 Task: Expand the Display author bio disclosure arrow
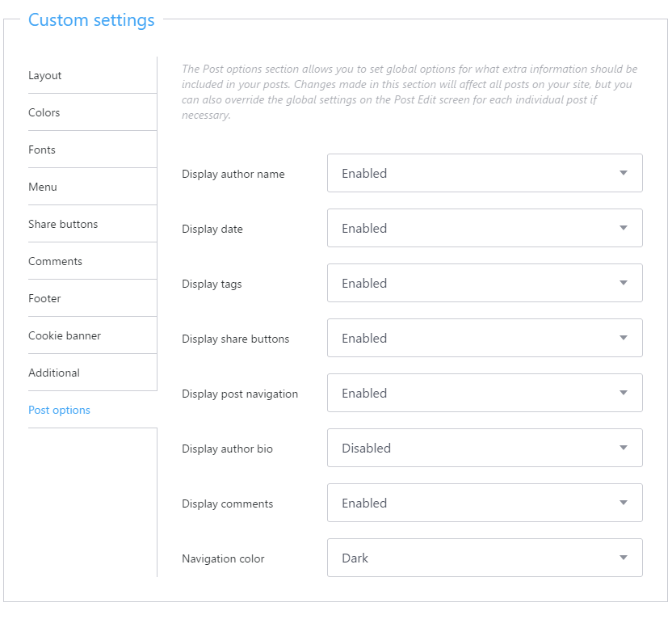coord(623,448)
